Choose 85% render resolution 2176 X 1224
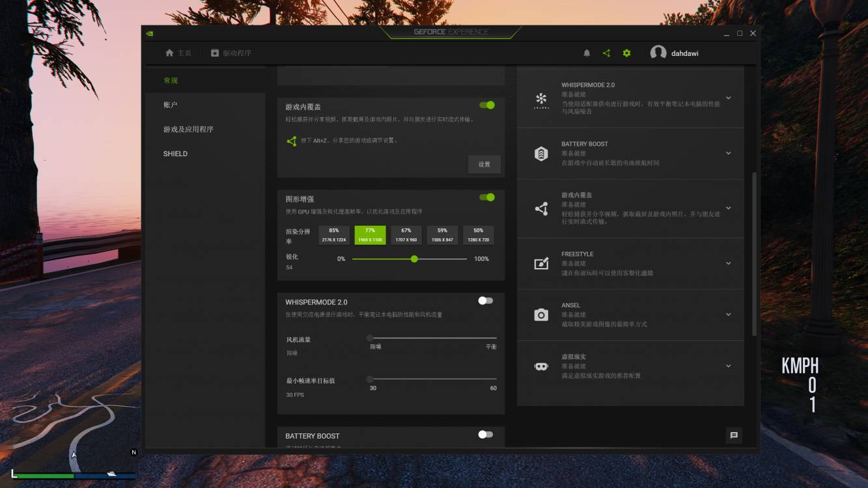868x488 pixels. point(334,235)
